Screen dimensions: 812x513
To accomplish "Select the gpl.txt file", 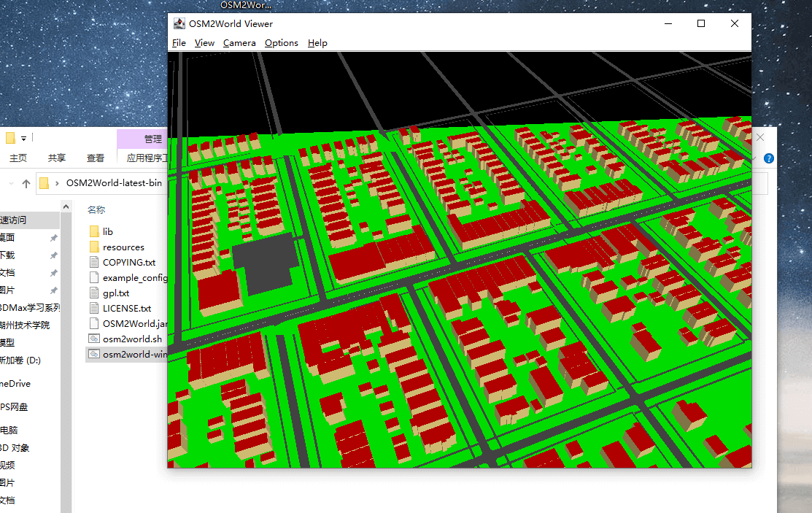I will [115, 293].
